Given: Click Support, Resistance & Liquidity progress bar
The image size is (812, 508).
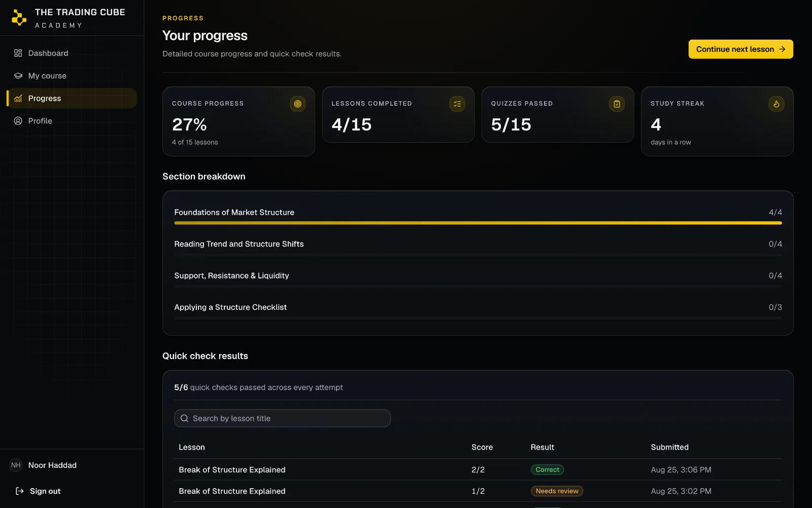Looking at the screenshot, I should (478, 287).
